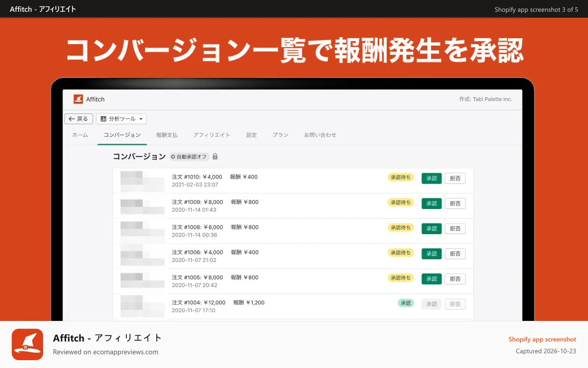The image size is (588, 368).
Task: Click the 作成: Tabi Palette Inc. text
Action: pos(486,99)
